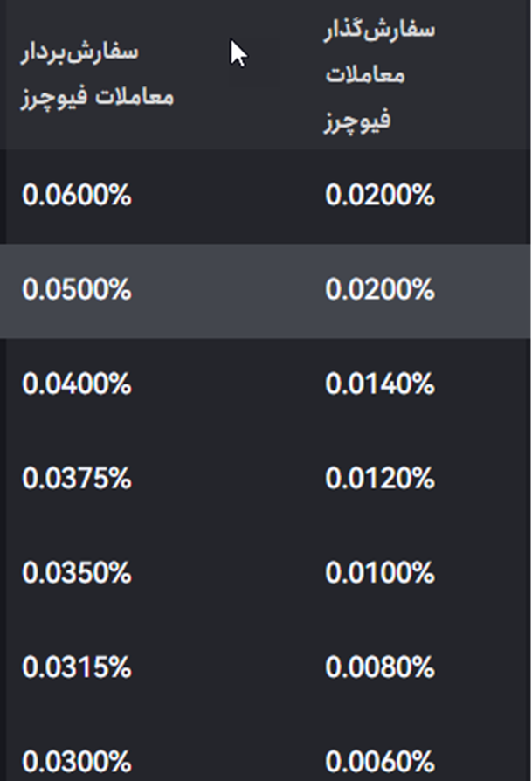The width and height of the screenshot is (532, 781).
Task: Click the 0.0120% maker fee cell
Action: pyautogui.click(x=379, y=478)
